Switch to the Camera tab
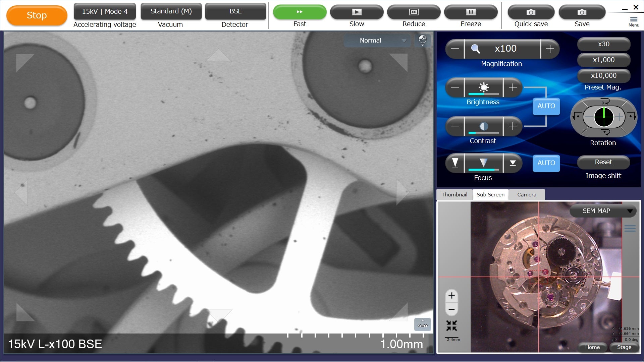The image size is (644, 362). (x=526, y=194)
